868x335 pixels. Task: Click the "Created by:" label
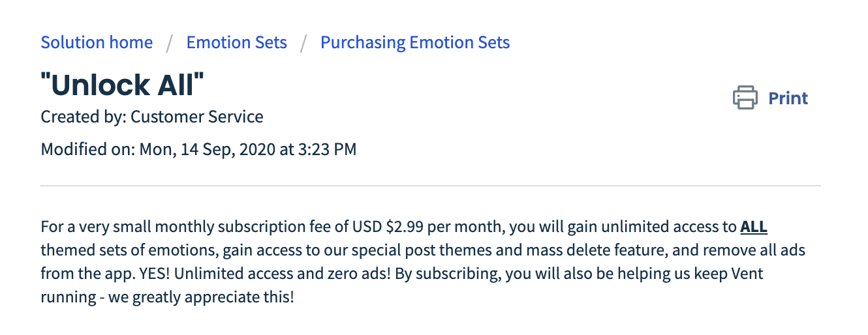(x=84, y=117)
